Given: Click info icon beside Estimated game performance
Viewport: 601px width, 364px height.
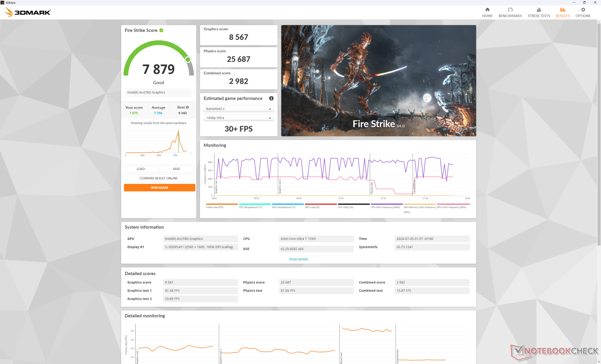Looking at the screenshot, I should click(271, 98).
